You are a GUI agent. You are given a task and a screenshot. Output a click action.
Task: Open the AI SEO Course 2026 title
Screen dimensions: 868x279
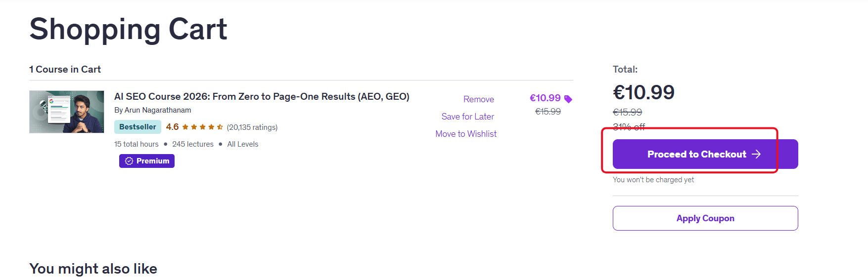[x=262, y=96]
